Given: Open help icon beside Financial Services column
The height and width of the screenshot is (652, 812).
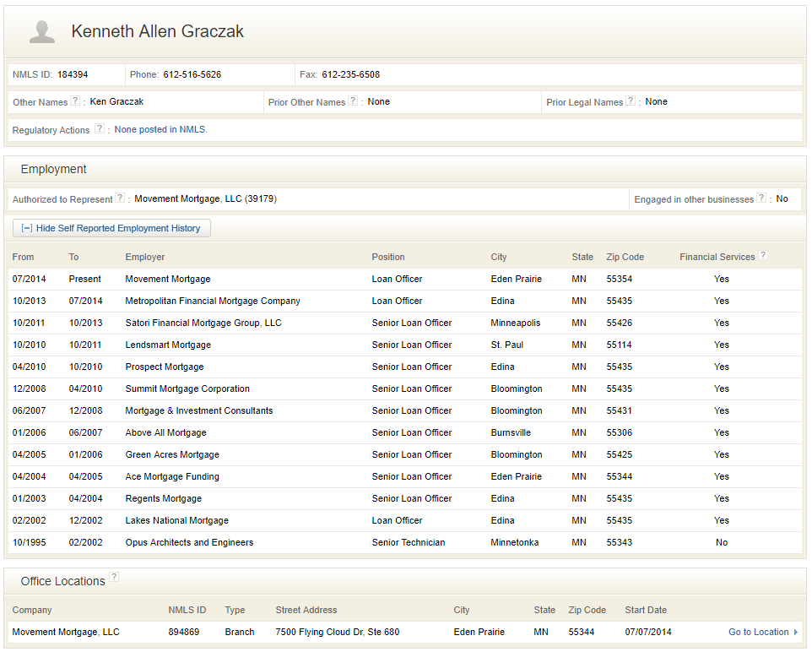Looking at the screenshot, I should tap(763, 256).
